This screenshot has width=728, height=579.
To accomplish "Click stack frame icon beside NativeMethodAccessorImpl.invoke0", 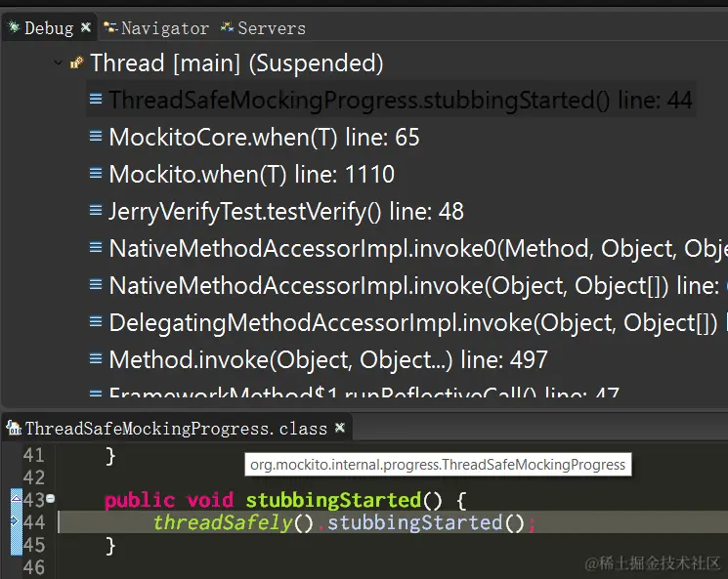I will (x=96, y=247).
